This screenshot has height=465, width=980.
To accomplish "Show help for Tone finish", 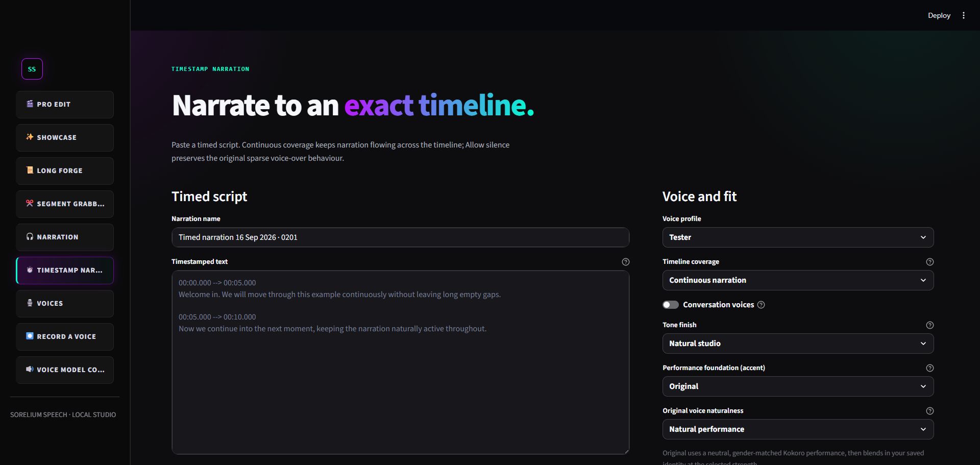I will tap(929, 325).
